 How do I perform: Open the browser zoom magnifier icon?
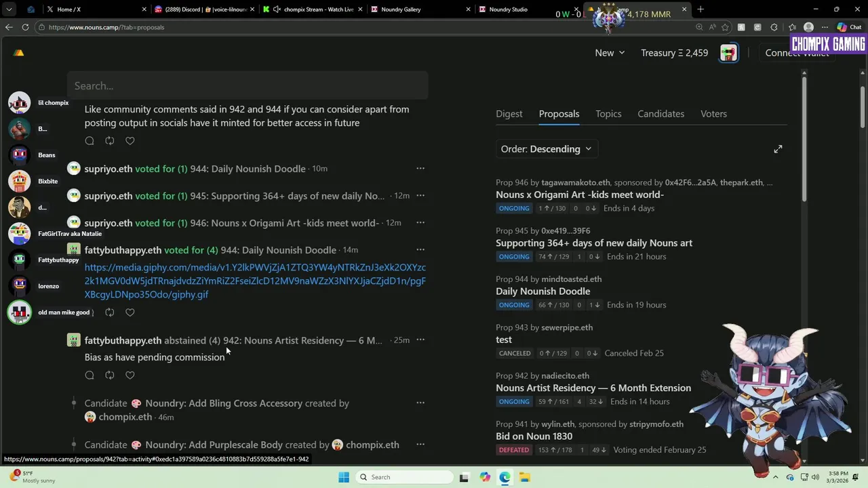tap(699, 27)
